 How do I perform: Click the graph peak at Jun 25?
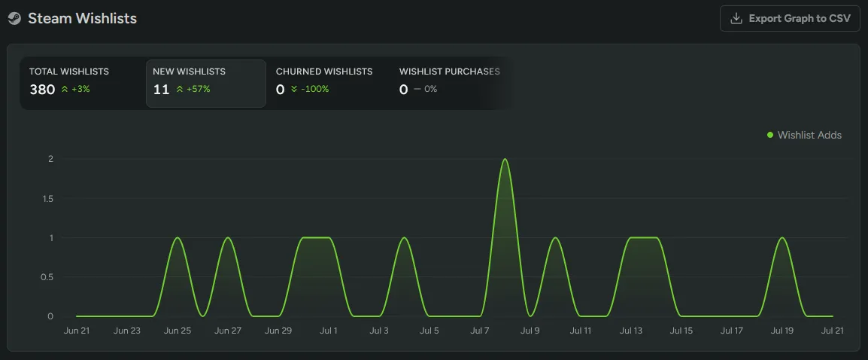pos(178,238)
